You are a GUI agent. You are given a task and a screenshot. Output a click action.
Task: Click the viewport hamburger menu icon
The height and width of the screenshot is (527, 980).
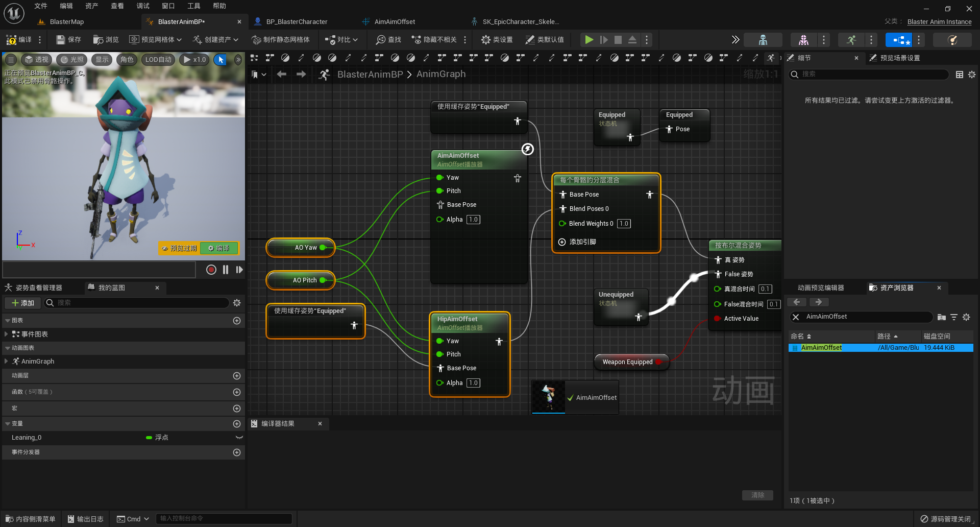11,60
